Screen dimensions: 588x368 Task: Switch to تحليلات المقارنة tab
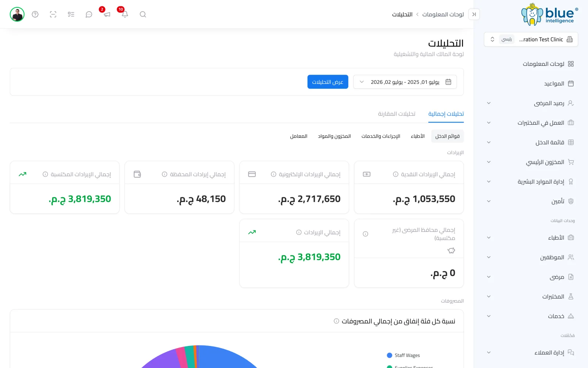397,114
